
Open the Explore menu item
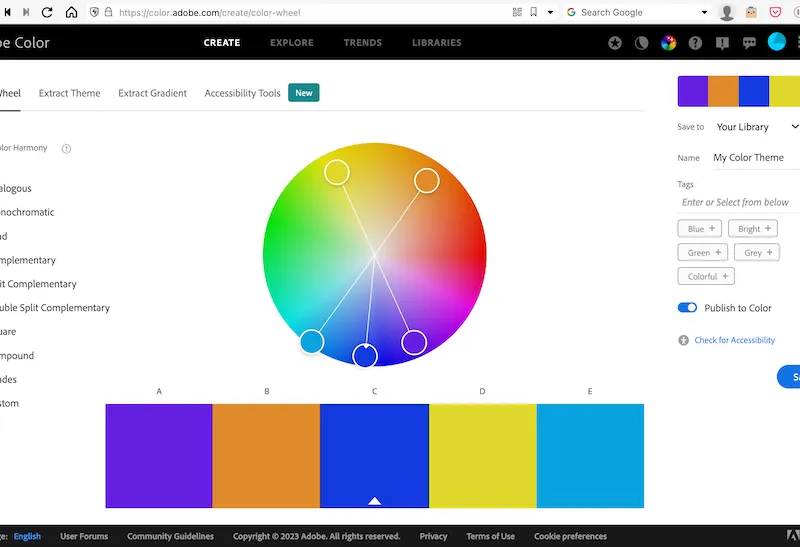291,43
